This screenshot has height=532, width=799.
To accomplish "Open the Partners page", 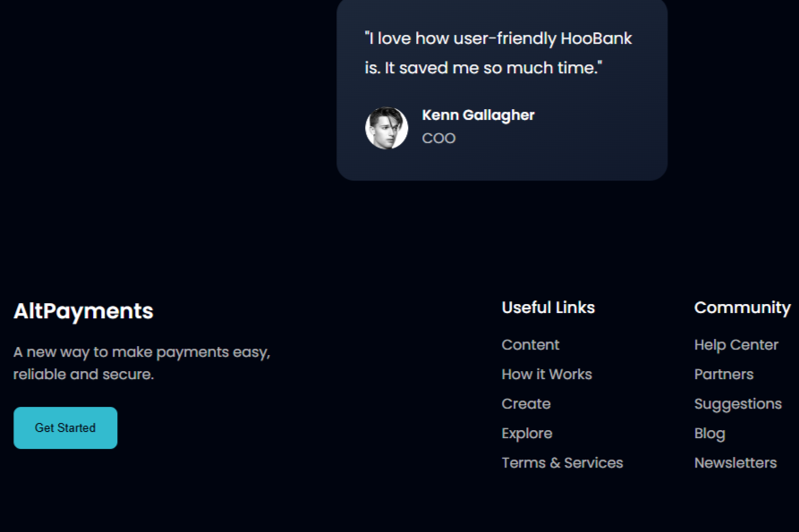I will point(724,374).
